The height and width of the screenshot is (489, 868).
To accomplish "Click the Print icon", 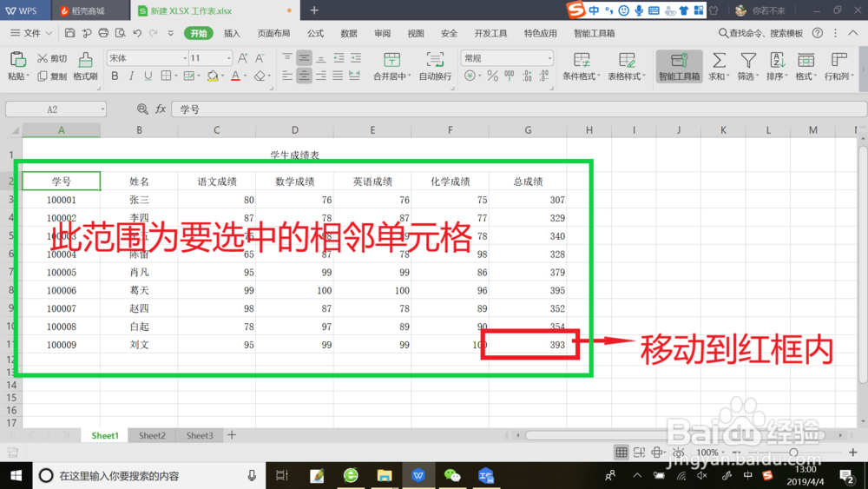I will (103, 33).
